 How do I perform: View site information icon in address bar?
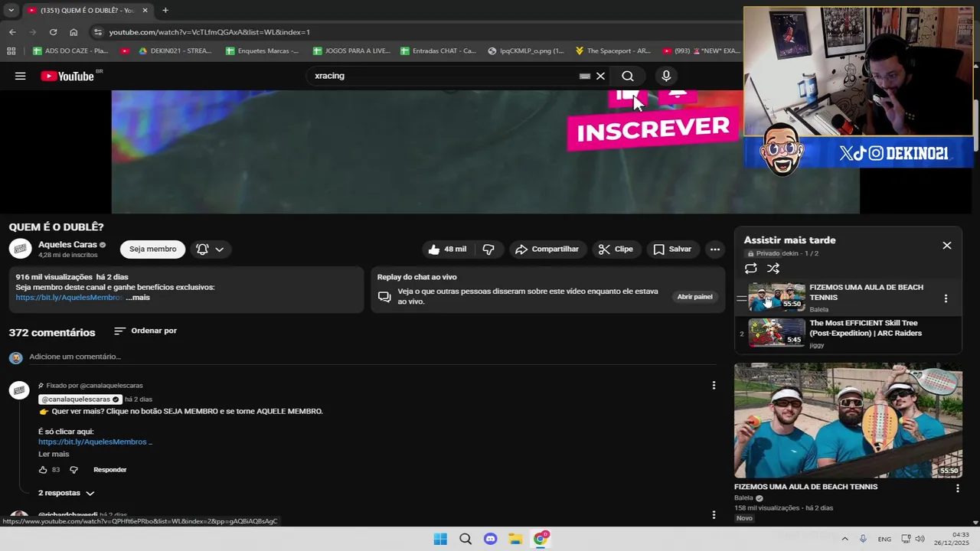(96, 32)
